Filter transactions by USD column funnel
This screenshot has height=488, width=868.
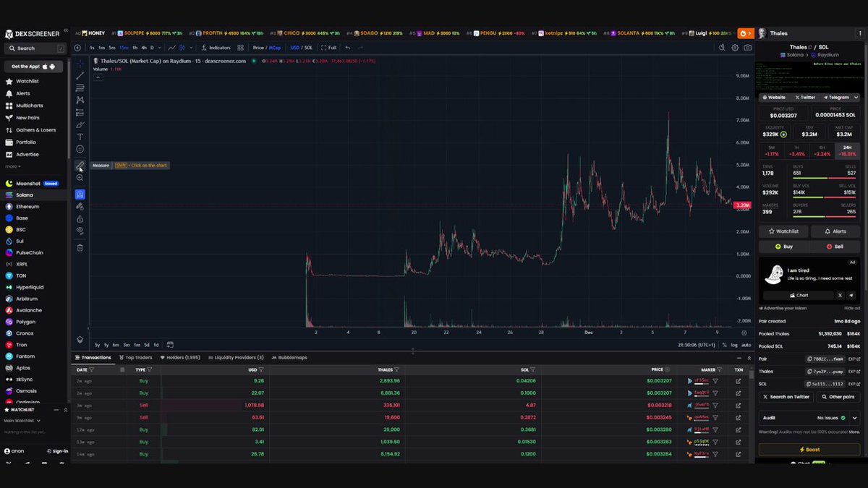pyautogui.click(x=263, y=369)
